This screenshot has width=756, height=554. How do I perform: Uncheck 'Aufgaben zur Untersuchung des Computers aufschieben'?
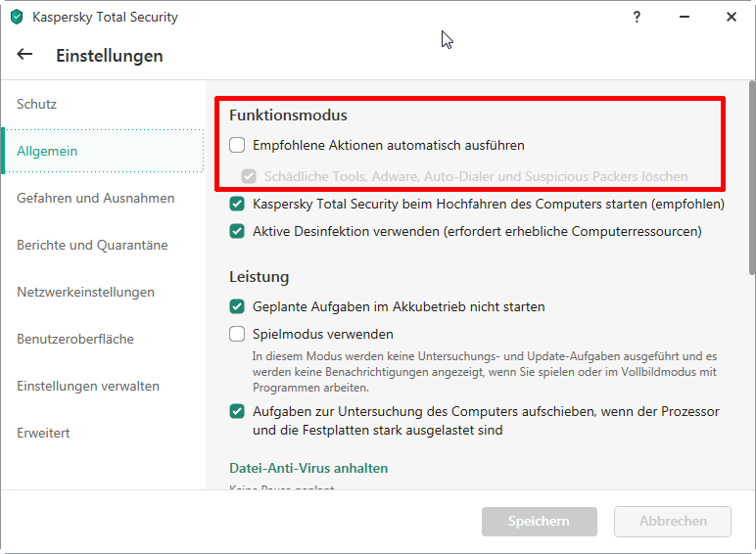pos(237,411)
